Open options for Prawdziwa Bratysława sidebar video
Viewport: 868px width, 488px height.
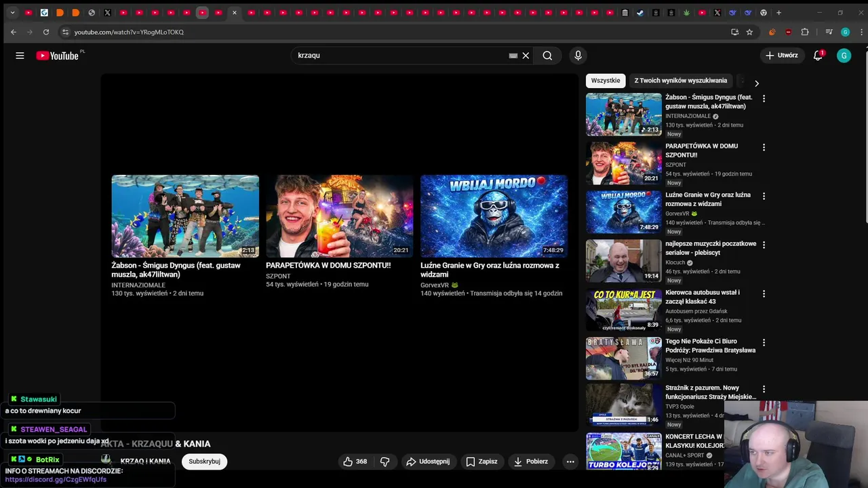click(x=764, y=342)
